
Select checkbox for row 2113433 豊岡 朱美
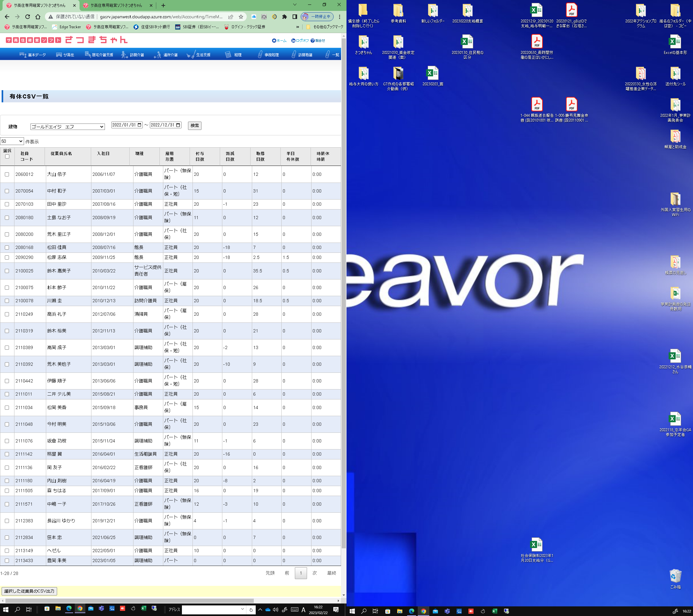point(7,560)
